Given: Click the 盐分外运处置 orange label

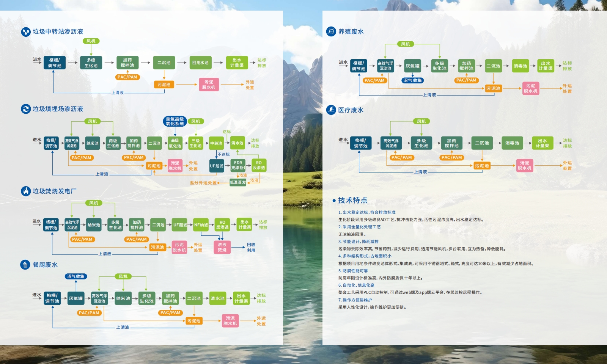Looking at the screenshot, I should pos(203,183).
